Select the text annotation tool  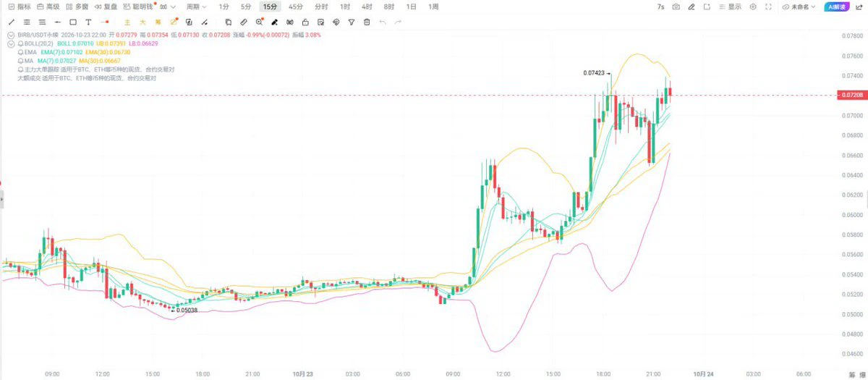[88, 22]
